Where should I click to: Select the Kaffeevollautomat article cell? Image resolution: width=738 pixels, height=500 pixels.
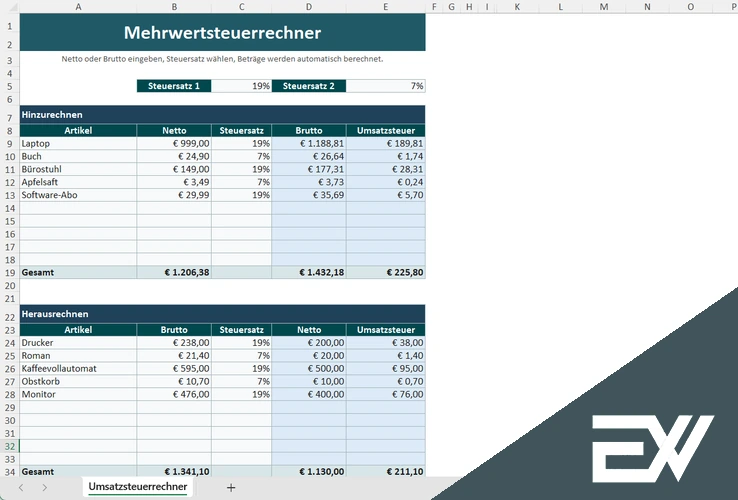click(78, 369)
